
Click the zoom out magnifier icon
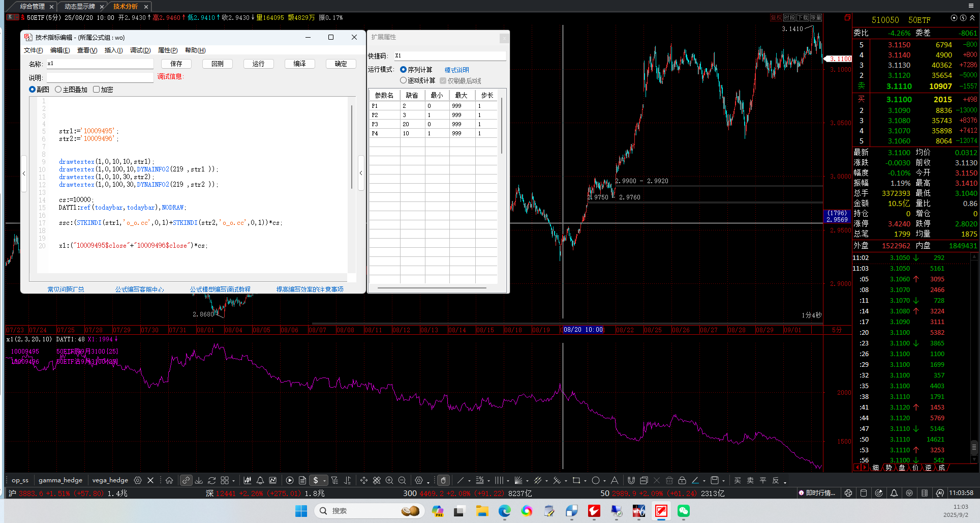click(x=402, y=480)
